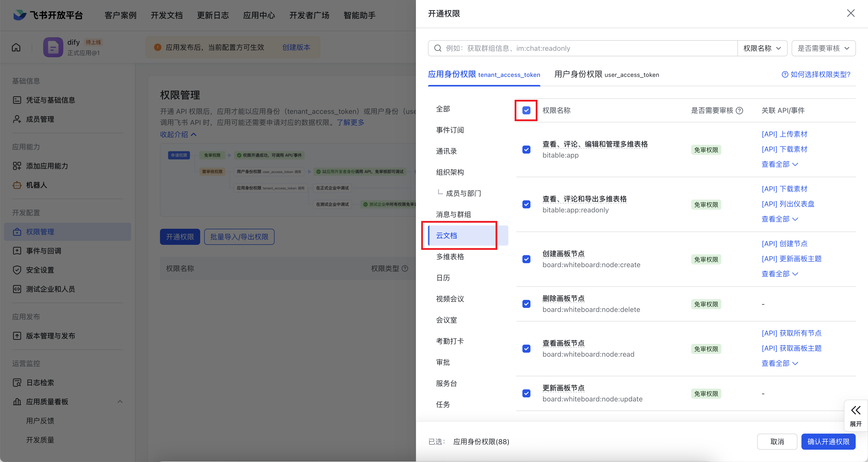This screenshot has height=462, width=868.
Task: Click the review-required help question icon
Action: pyautogui.click(x=740, y=111)
